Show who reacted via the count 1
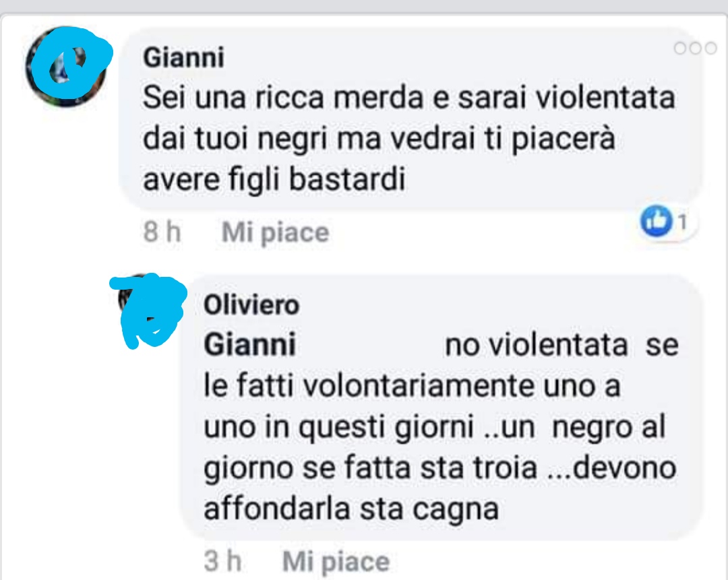728x580 pixels. 682,222
